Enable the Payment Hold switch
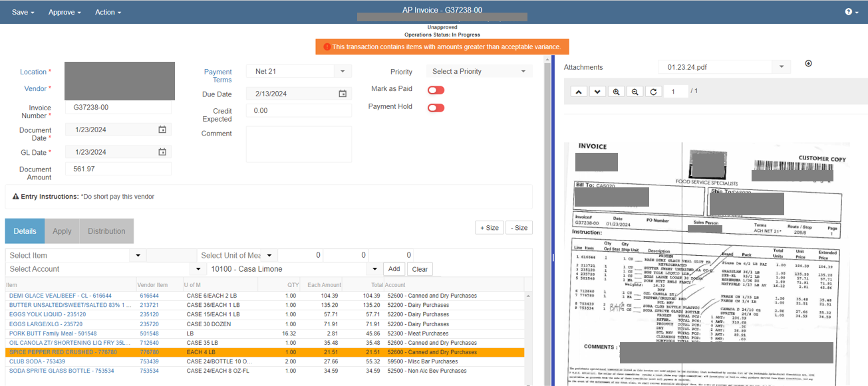This screenshot has width=868, height=386. click(436, 108)
